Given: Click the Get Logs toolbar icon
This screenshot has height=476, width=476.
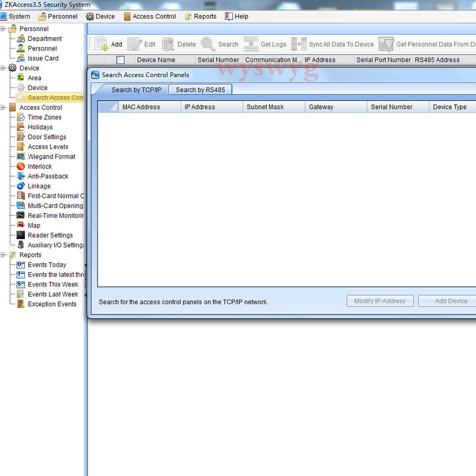Looking at the screenshot, I should click(x=251, y=44).
